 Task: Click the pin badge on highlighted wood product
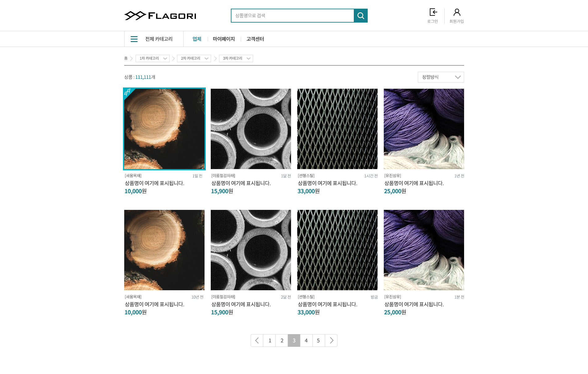[x=127, y=92]
